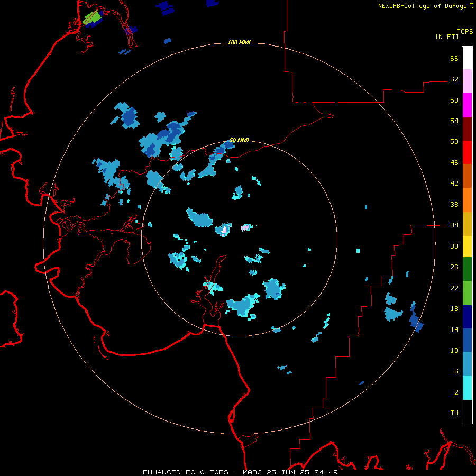
Task: Click the white swatch in the tops legend
Action: tap(467, 58)
